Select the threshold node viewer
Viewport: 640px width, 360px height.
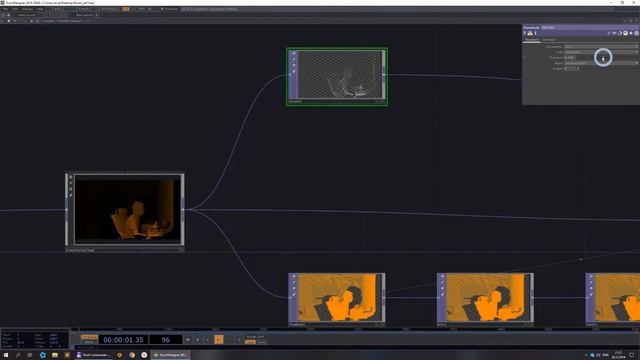click(x=340, y=75)
